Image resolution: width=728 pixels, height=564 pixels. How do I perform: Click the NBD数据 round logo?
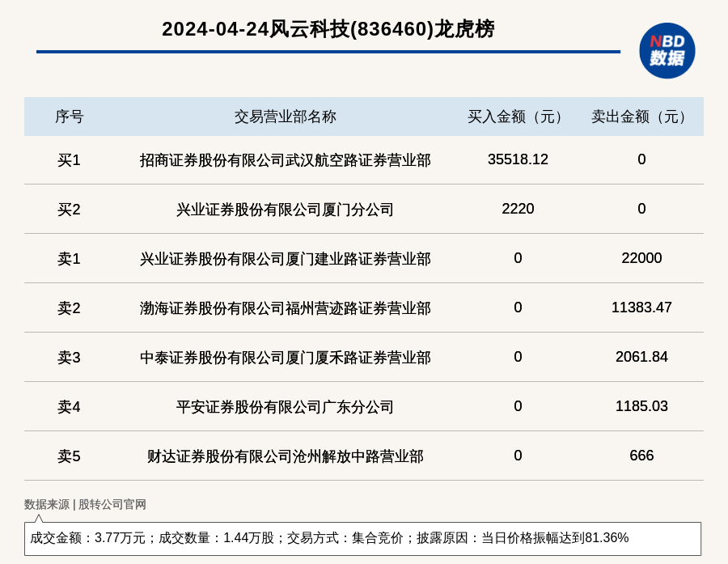point(667,51)
